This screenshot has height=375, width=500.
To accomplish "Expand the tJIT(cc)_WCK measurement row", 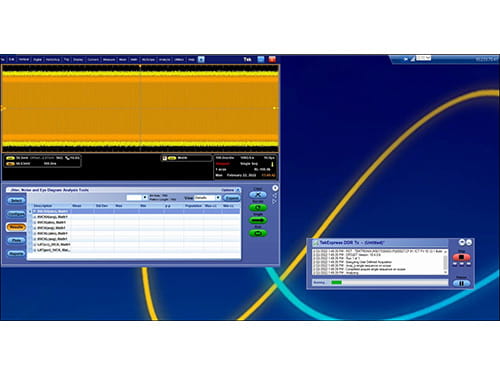I will click(x=34, y=244).
